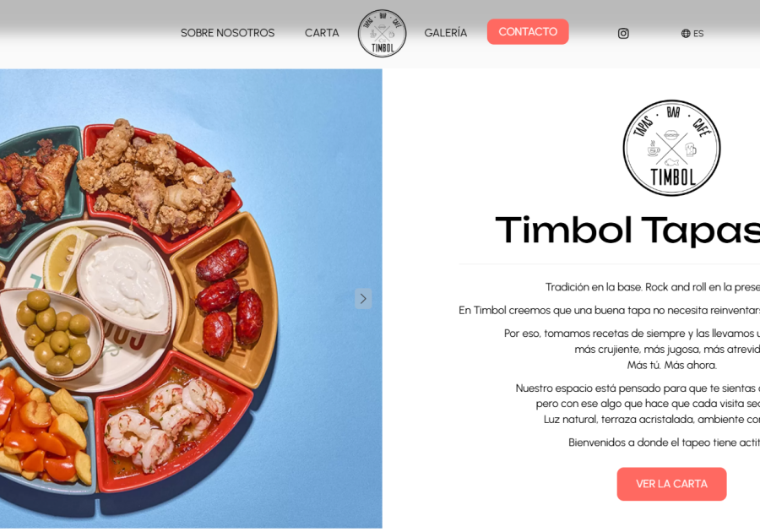Screen dimensions: 760x532
Task: Open the Instagram profile icon
Action: click(623, 34)
